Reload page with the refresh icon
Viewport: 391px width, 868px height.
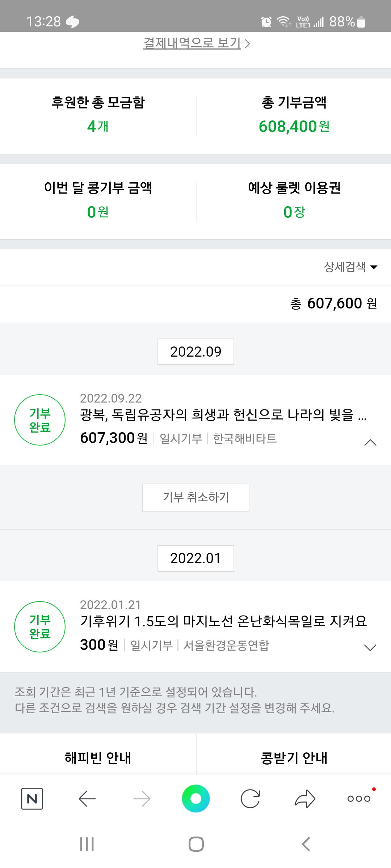tap(250, 799)
